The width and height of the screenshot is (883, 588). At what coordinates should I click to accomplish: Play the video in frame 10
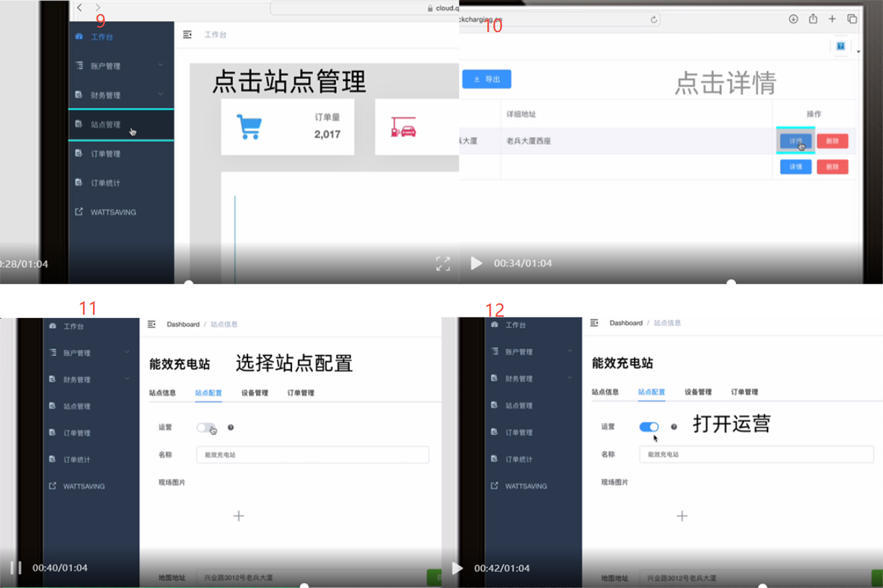476,263
